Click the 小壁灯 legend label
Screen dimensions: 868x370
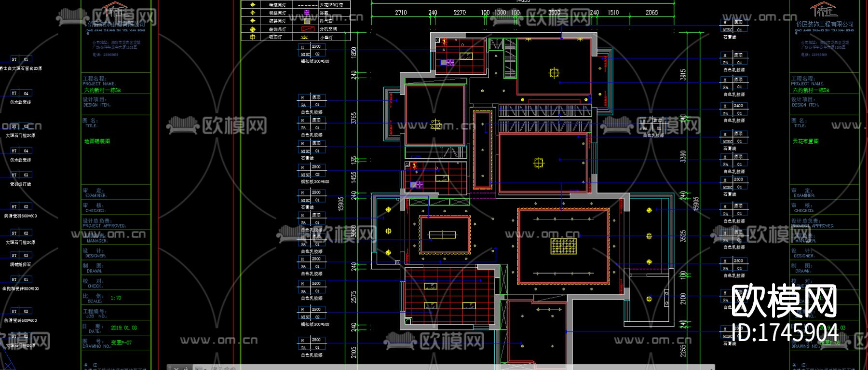[326, 37]
